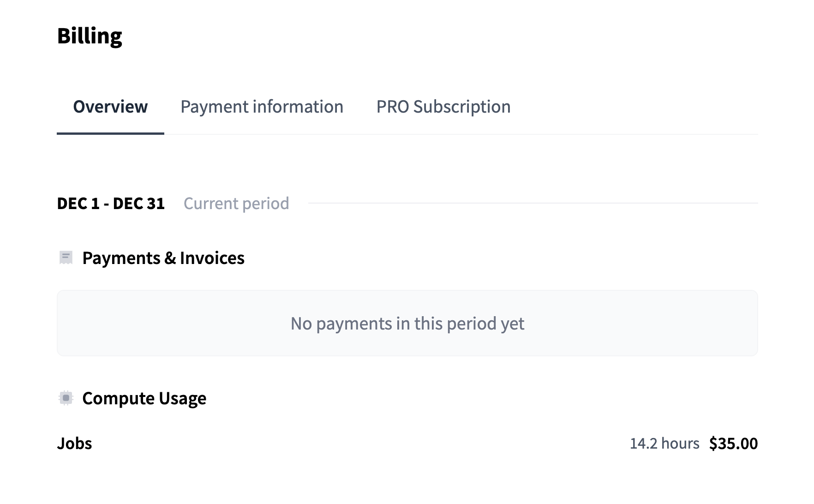The height and width of the screenshot is (504, 814).
Task: Open the Overview tab
Action: 110,107
